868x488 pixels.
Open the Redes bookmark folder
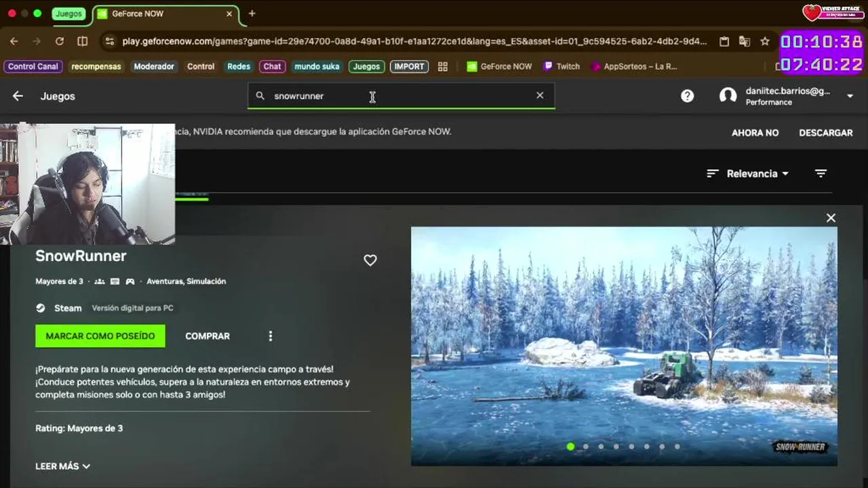point(239,66)
